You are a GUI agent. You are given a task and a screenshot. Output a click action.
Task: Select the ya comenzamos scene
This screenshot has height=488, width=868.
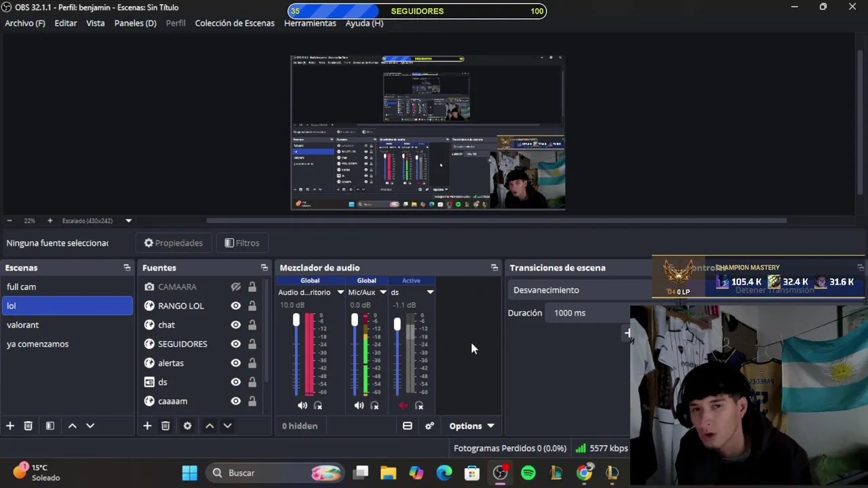(67, 344)
